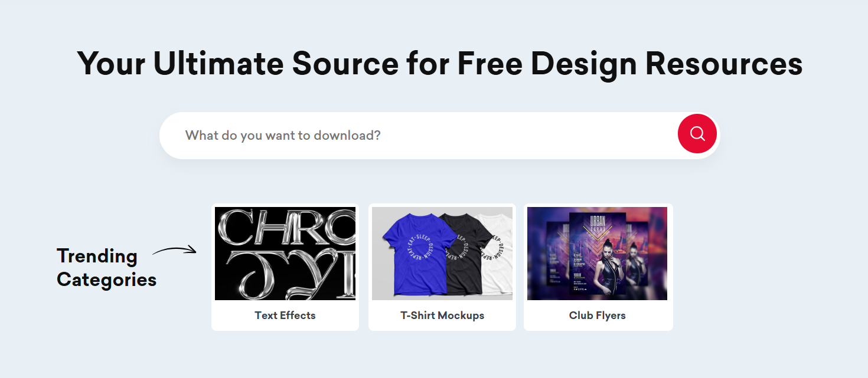The width and height of the screenshot is (868, 378).
Task: Select the "T-Shirt Mockups" category label
Action: [442, 315]
